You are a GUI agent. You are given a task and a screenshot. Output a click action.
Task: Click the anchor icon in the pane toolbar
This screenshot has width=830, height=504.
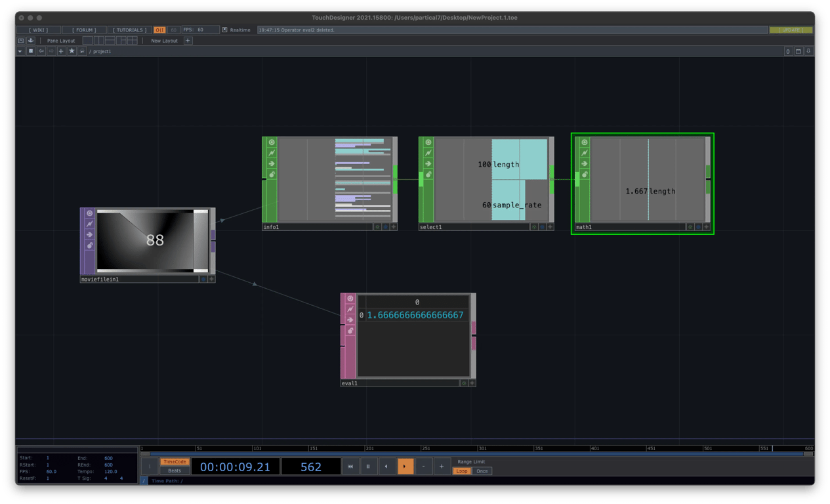31,40
